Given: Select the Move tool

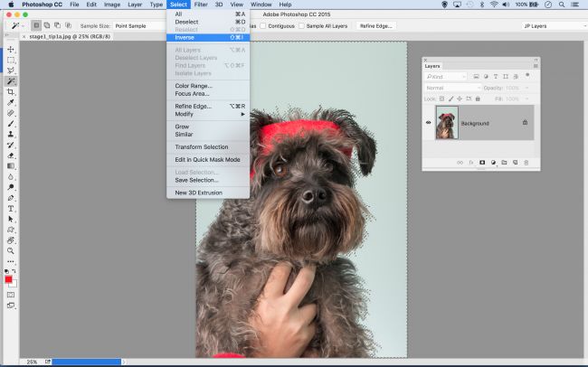Looking at the screenshot, I should [x=11, y=49].
